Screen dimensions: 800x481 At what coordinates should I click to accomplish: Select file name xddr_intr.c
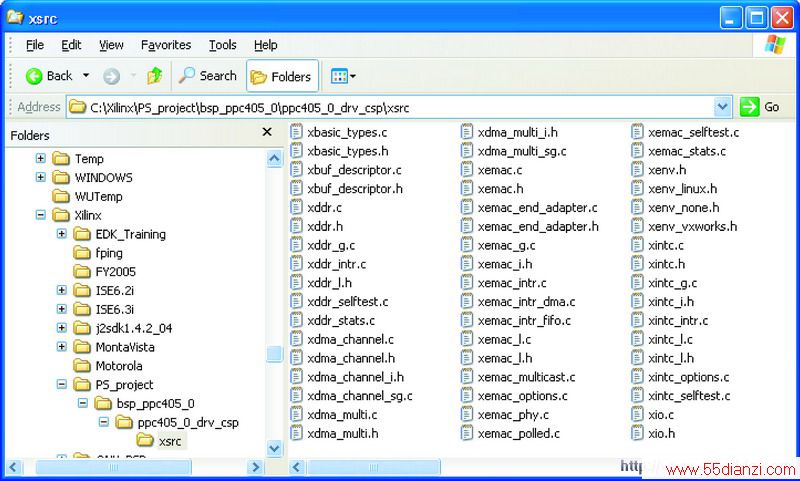[x=337, y=264]
